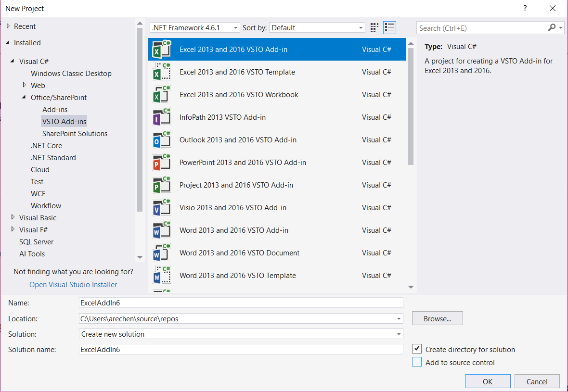The image size is (568, 392).
Task: Click the project Name input field
Action: click(241, 303)
